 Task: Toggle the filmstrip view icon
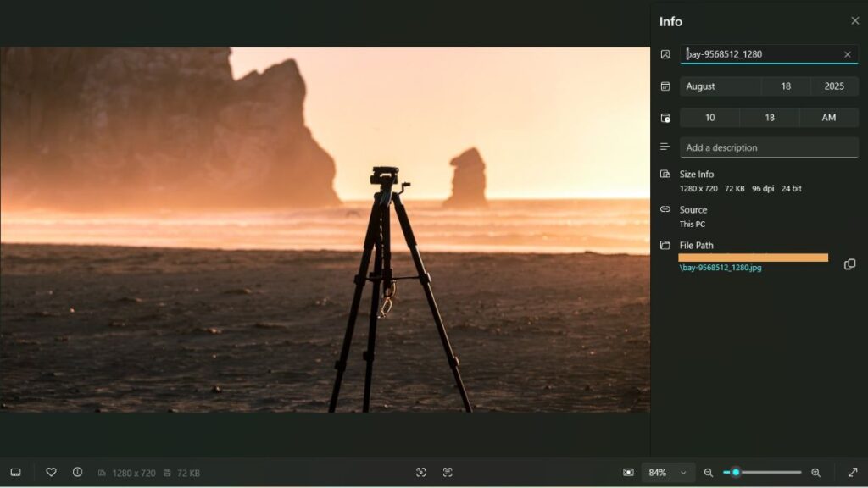tap(15, 472)
